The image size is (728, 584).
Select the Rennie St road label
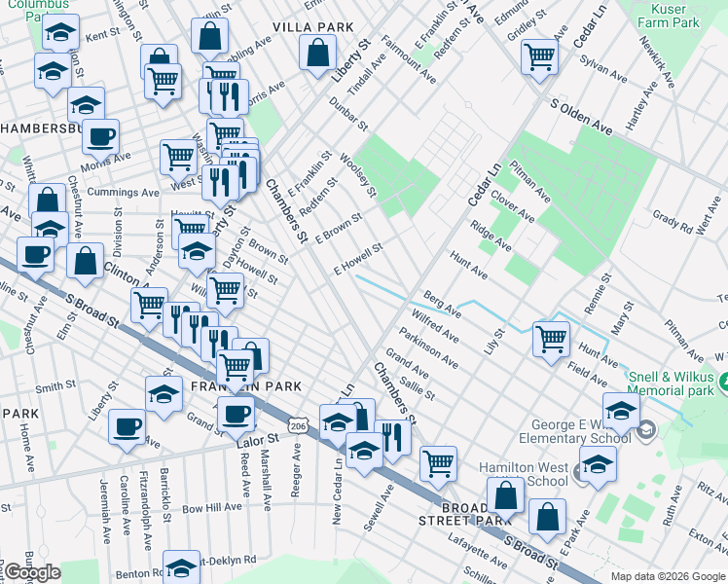(598, 294)
